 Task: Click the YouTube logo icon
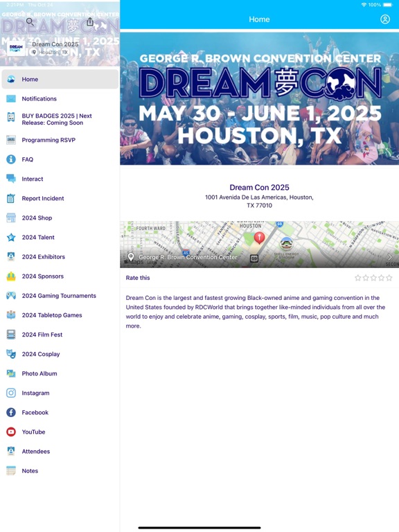point(11,432)
